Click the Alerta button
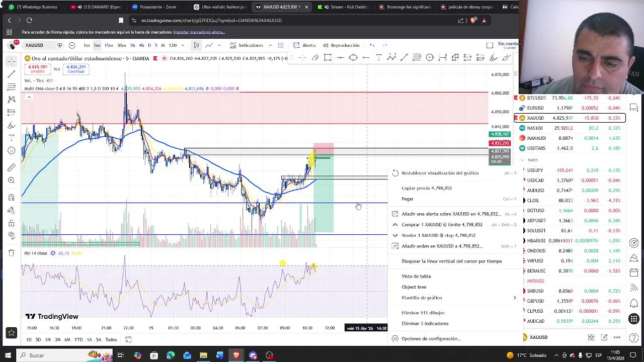 click(x=304, y=45)
